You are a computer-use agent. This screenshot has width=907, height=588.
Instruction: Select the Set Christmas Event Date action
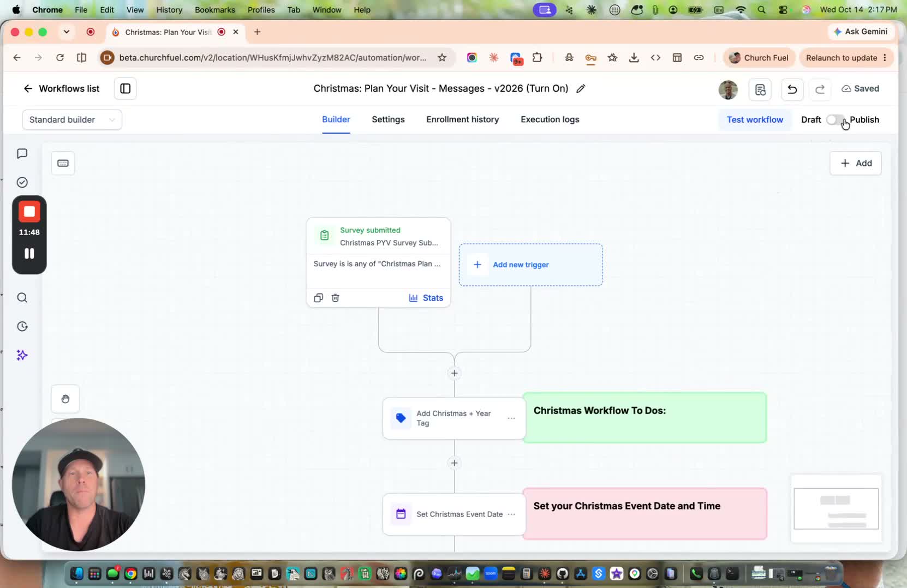click(454, 514)
